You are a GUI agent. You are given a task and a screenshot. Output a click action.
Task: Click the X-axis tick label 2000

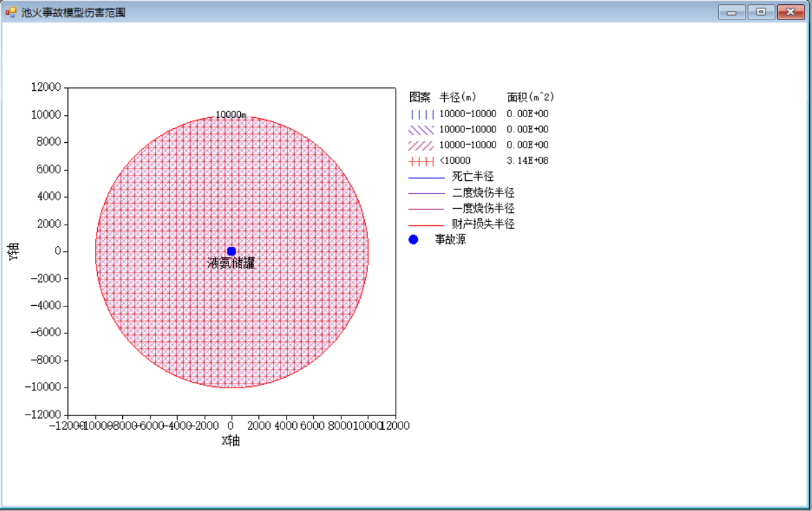pyautogui.click(x=259, y=426)
